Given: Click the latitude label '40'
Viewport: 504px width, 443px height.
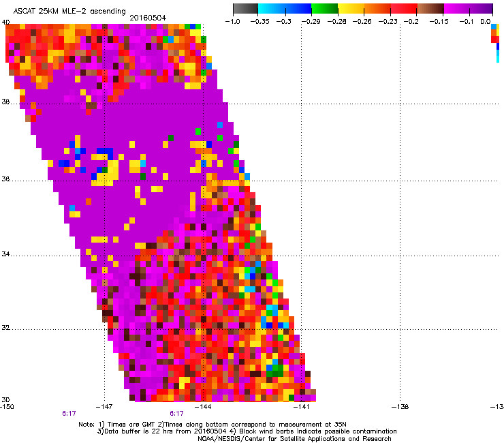Looking at the screenshot, I should pyautogui.click(x=5, y=22).
